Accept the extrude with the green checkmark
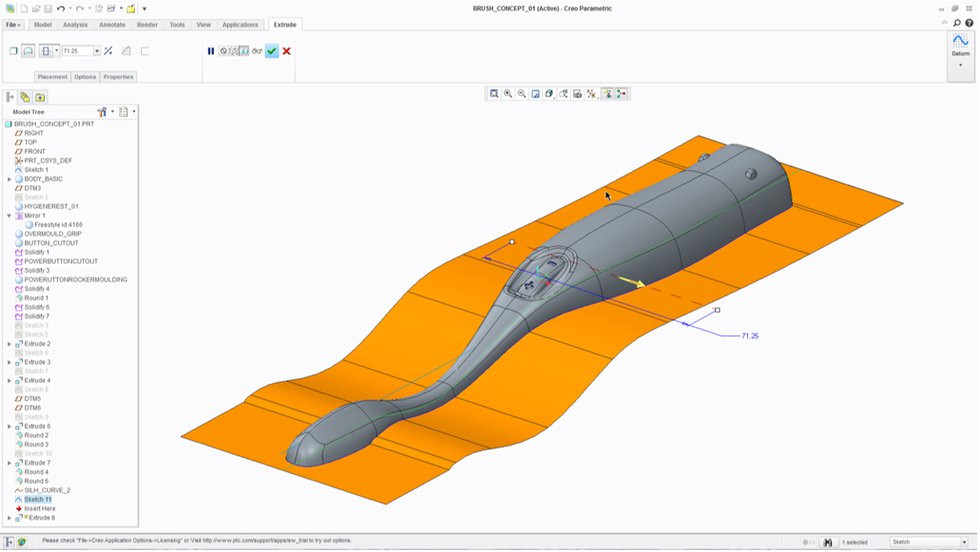The width and height of the screenshot is (980, 552). 271,51
